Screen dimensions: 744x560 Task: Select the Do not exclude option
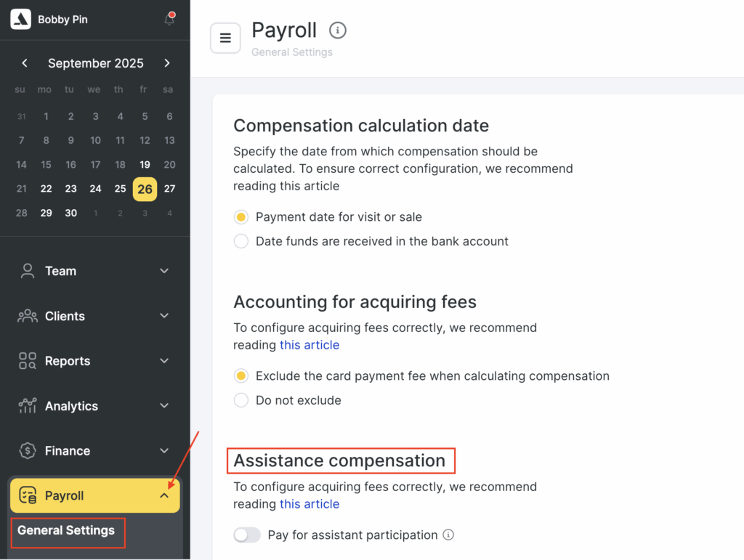pyautogui.click(x=241, y=400)
